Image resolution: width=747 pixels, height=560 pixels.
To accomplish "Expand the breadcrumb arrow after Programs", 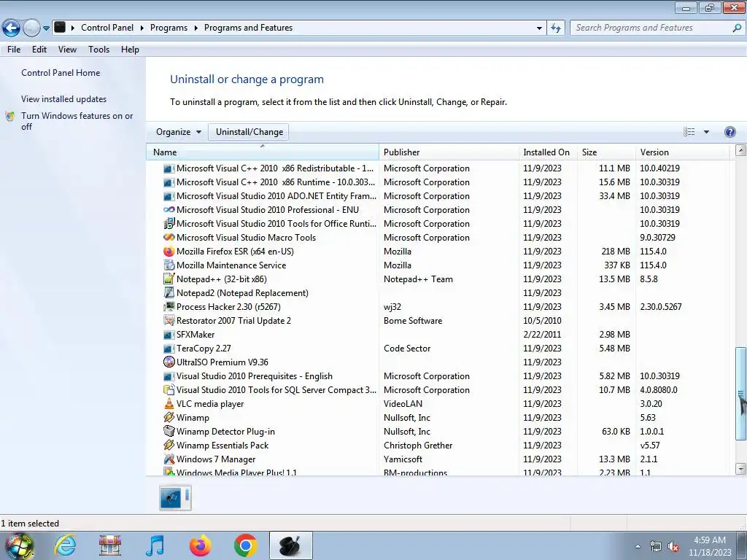I will 196,28.
